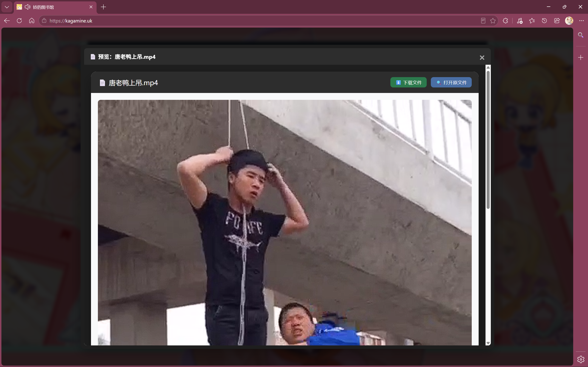Add a sidebar app with plus icon
The width and height of the screenshot is (588, 367).
click(580, 58)
